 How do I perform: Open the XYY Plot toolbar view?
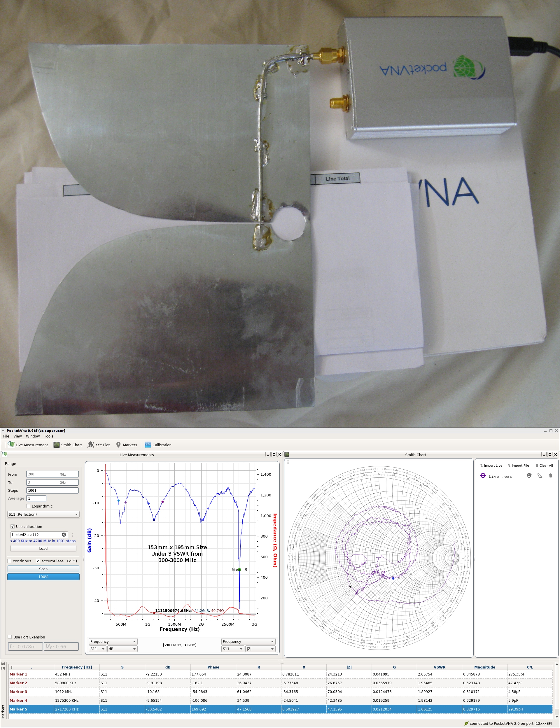[x=98, y=445]
